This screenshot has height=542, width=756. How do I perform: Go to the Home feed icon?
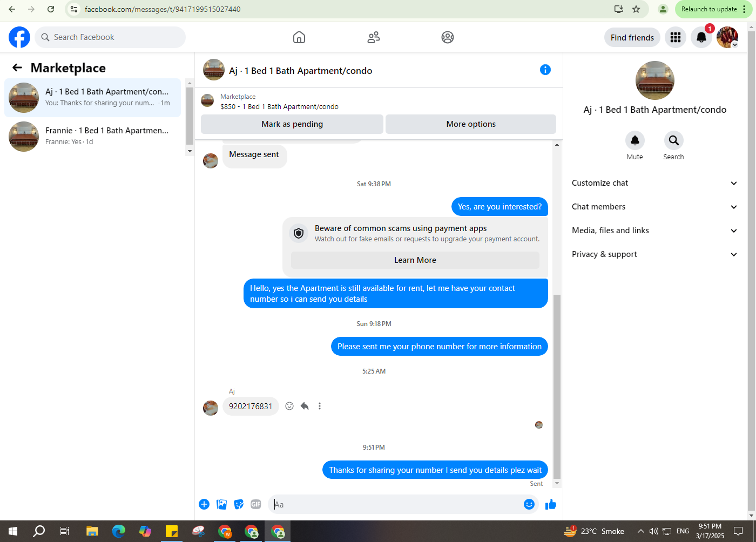(x=299, y=37)
